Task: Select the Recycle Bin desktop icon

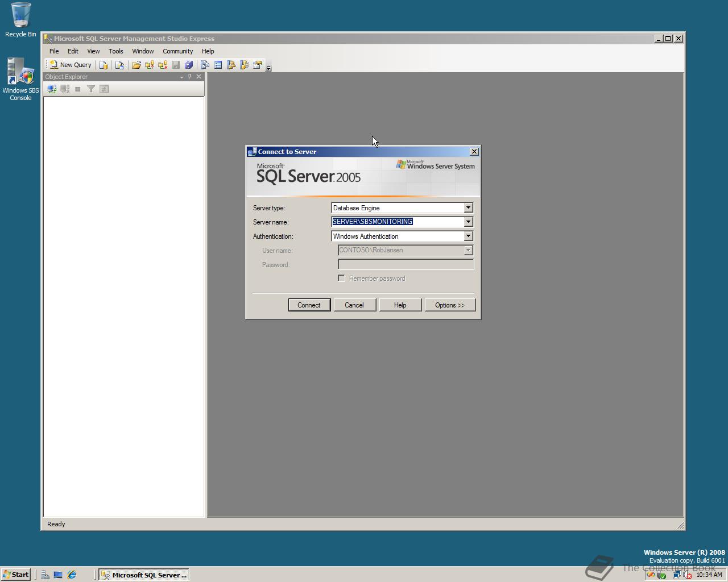Action: tap(20, 20)
